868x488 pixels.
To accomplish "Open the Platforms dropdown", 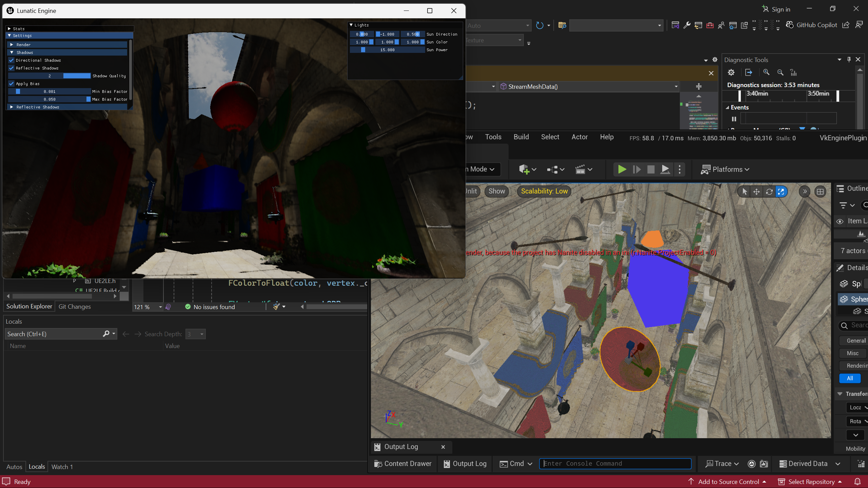I will (725, 169).
